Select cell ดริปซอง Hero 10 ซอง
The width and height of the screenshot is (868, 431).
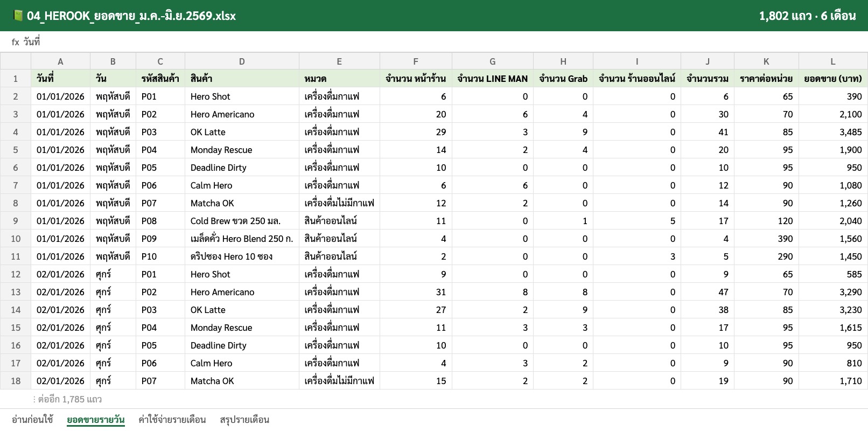click(242, 256)
